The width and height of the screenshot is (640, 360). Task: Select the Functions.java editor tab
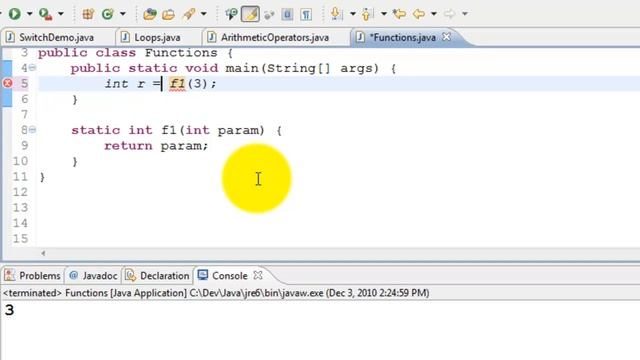402,38
